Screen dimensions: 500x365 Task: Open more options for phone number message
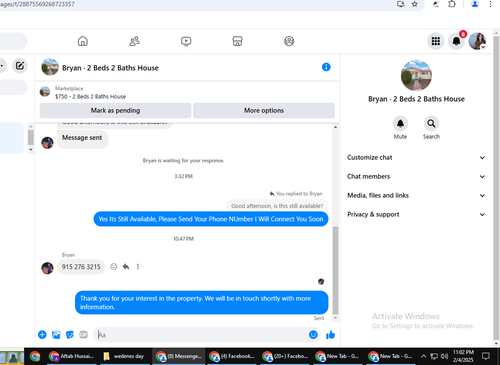click(138, 267)
